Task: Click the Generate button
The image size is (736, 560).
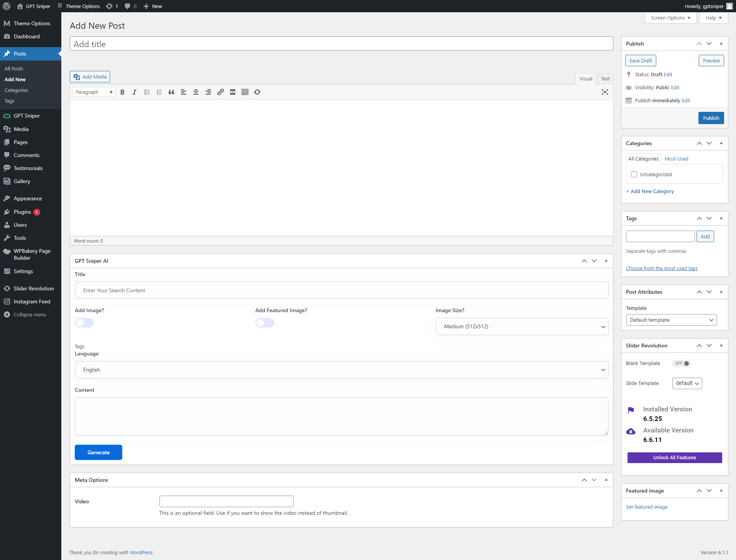Action: [x=99, y=452]
